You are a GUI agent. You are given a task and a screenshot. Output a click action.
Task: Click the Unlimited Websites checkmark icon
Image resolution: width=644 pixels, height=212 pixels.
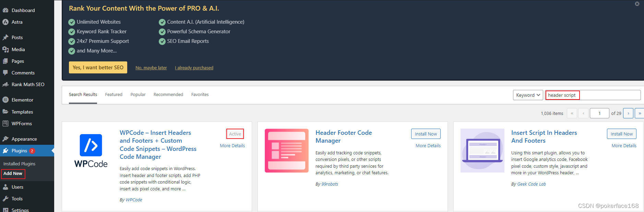72,22
